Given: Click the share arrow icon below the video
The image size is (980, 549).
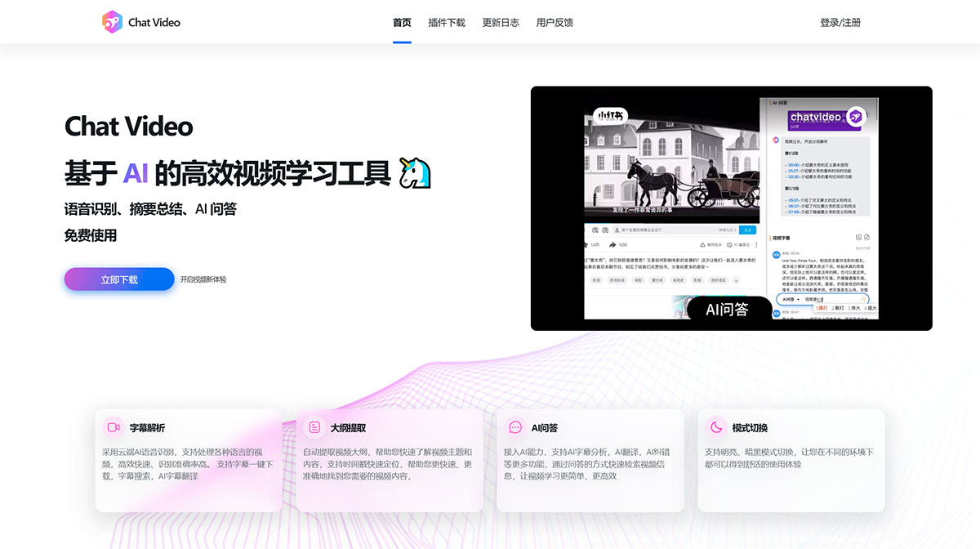Looking at the screenshot, I should pyautogui.click(x=612, y=244).
